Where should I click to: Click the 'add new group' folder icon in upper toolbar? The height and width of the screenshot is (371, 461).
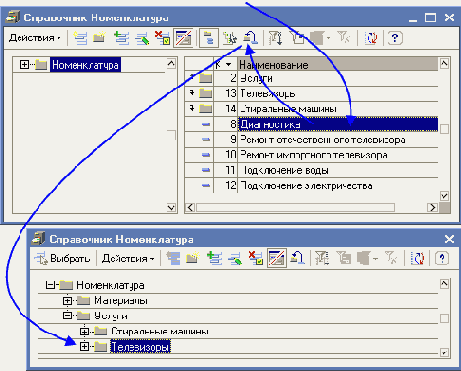(99, 37)
